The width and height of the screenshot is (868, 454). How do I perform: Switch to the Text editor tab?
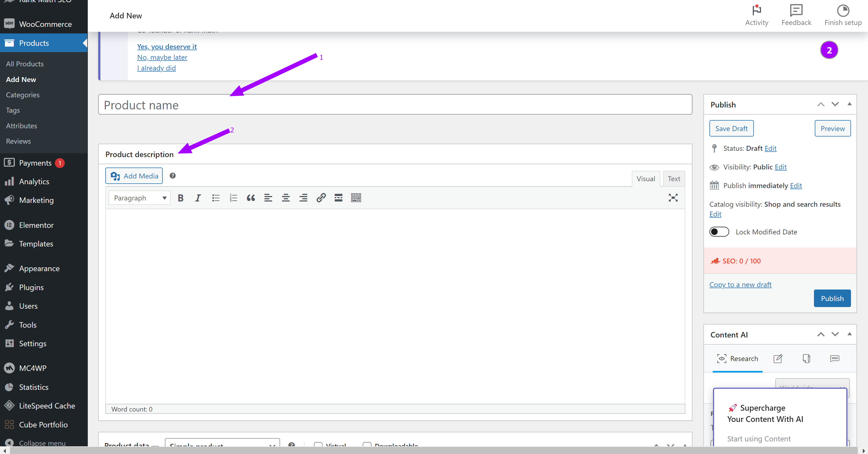674,179
